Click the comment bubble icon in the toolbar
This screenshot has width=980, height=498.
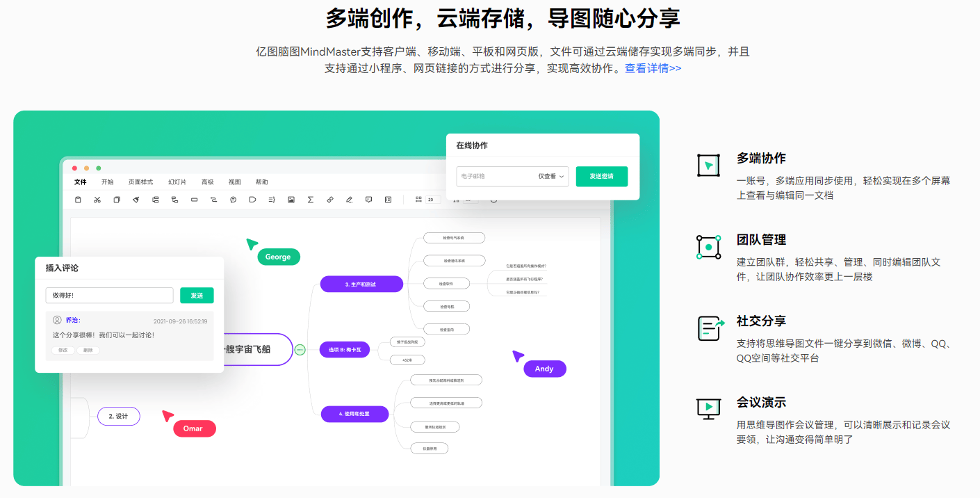(368, 200)
